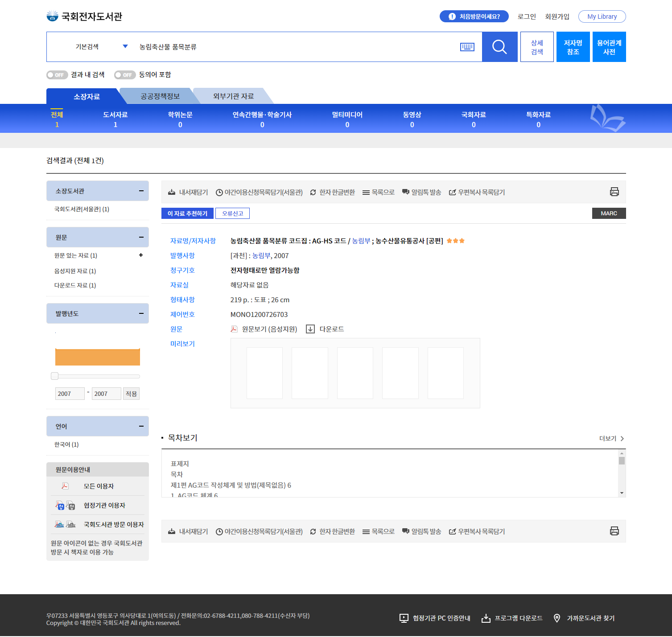Viewport: 672px width, 637px height.
Task: Click the 내서재담기 icon in top toolbar
Action: pos(172,192)
